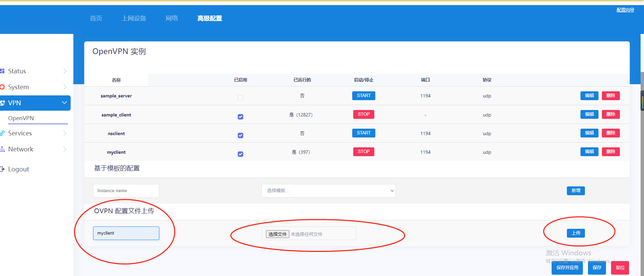Viewport: 644px width, 276px height.
Task: Click the Services sidebar icon
Action: [x=2, y=133]
